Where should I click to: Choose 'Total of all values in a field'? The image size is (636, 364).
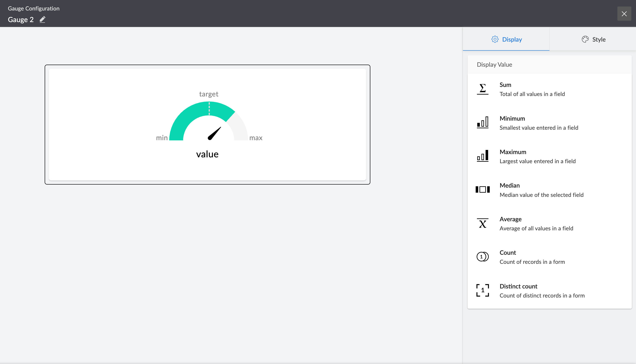click(x=532, y=94)
